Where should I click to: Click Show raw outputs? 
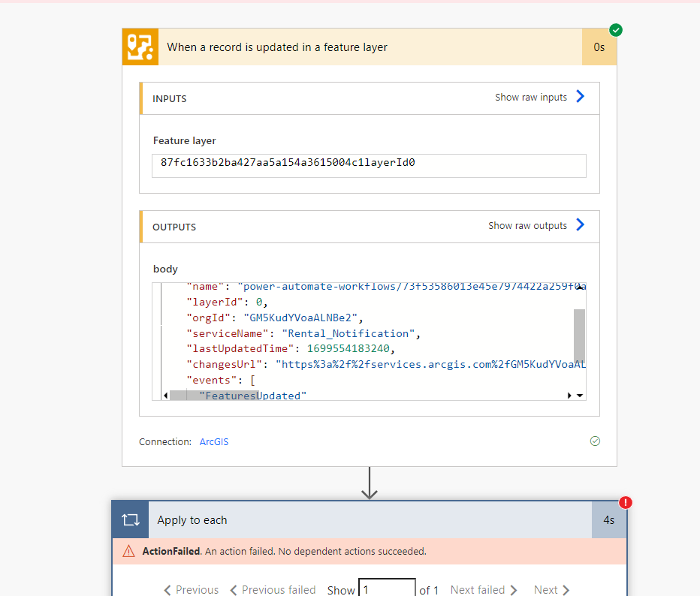tap(527, 225)
